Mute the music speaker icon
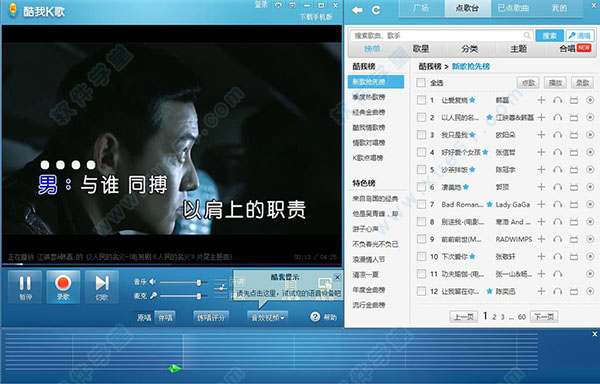The image size is (600, 384). click(x=153, y=282)
